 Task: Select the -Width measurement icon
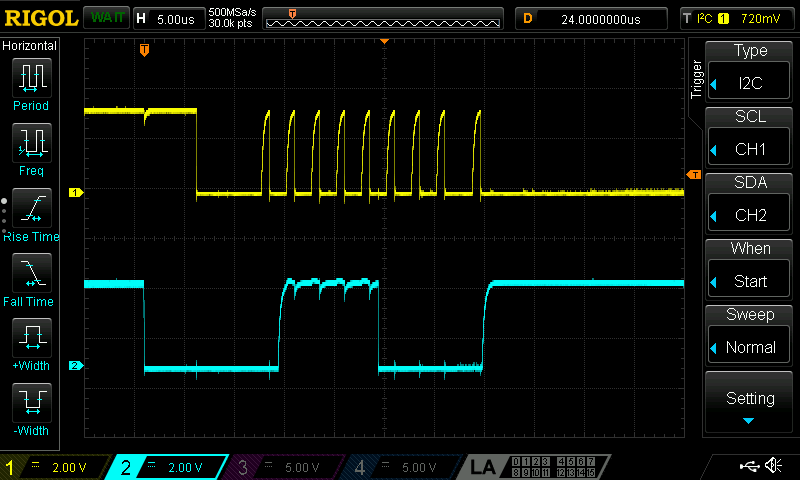click(31, 409)
